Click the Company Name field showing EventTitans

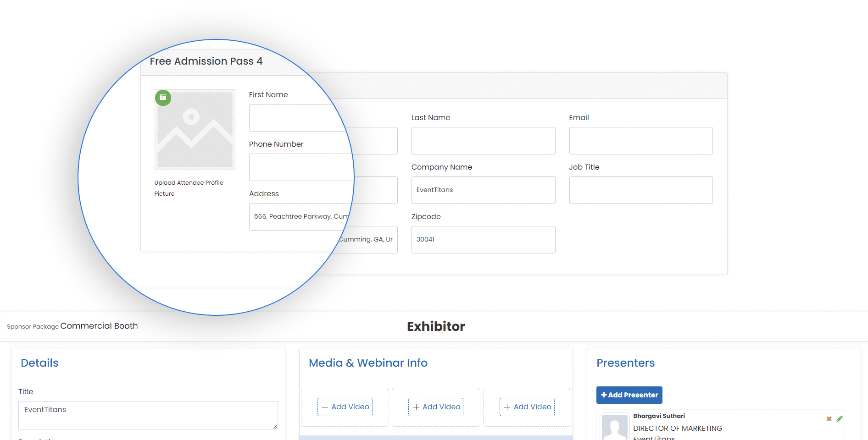pyautogui.click(x=483, y=190)
